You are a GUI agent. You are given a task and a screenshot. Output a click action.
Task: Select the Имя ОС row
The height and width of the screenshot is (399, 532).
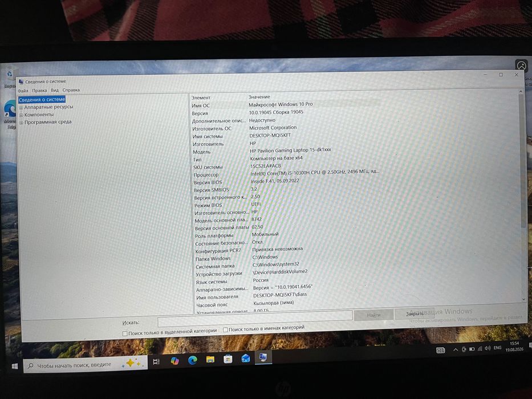tap(285, 105)
